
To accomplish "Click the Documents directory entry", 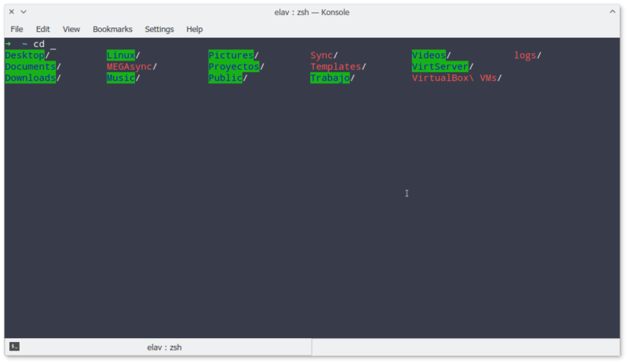I will (33, 67).
